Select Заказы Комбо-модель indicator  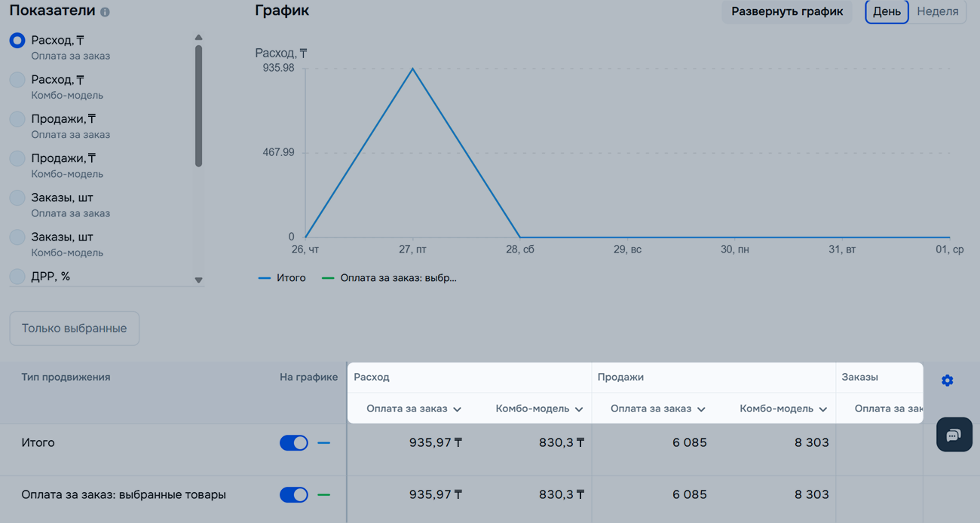click(17, 237)
